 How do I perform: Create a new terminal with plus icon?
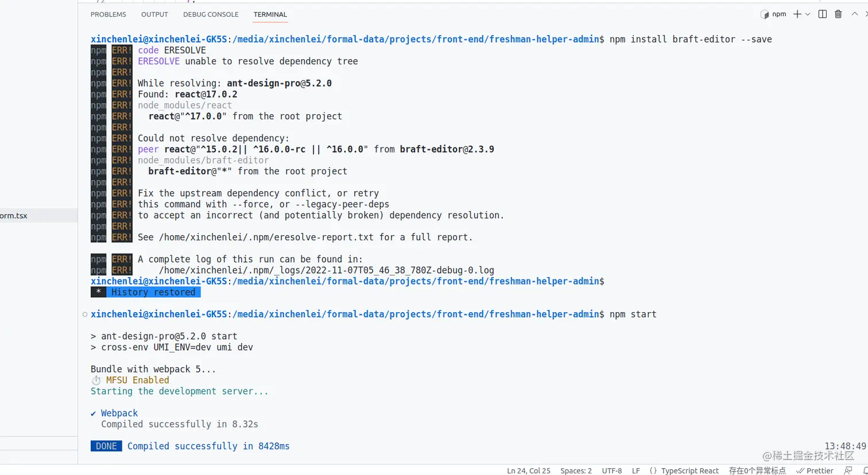point(797,14)
